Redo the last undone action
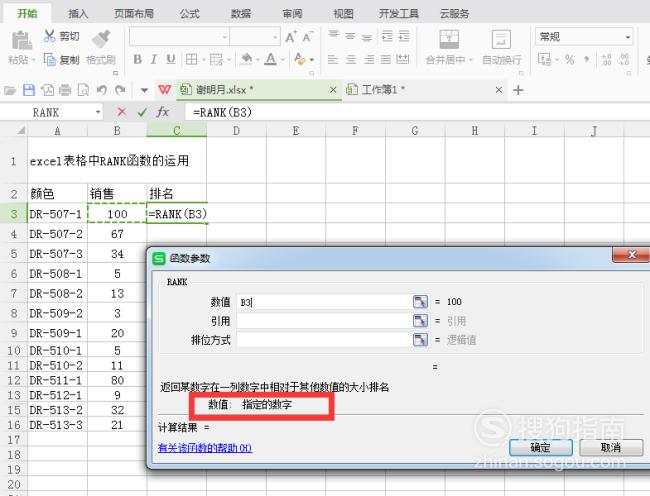The height and width of the screenshot is (496, 650). pyautogui.click(x=120, y=90)
